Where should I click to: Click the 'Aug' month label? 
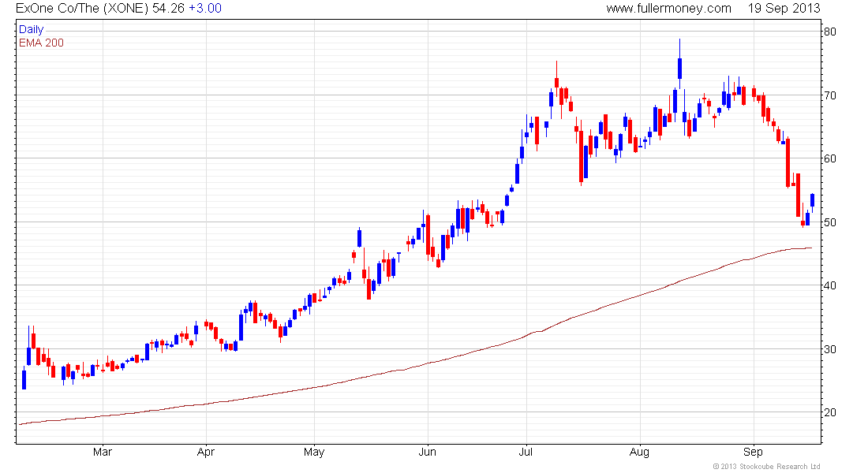639,452
